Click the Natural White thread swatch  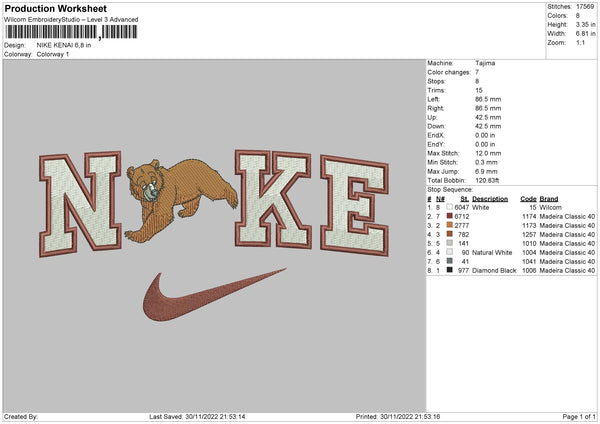[450, 252]
